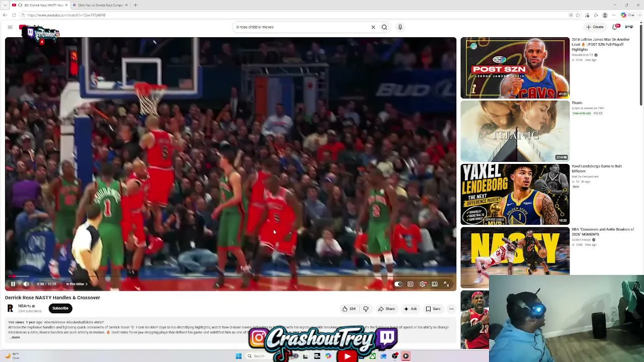
Task: Open YouTube notifications bell
Action: [615, 27]
